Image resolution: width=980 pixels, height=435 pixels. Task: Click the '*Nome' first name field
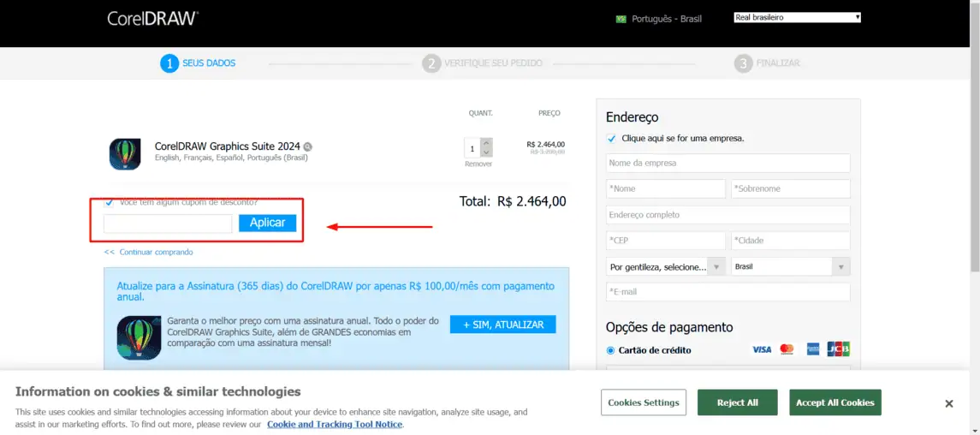pyautogui.click(x=666, y=188)
